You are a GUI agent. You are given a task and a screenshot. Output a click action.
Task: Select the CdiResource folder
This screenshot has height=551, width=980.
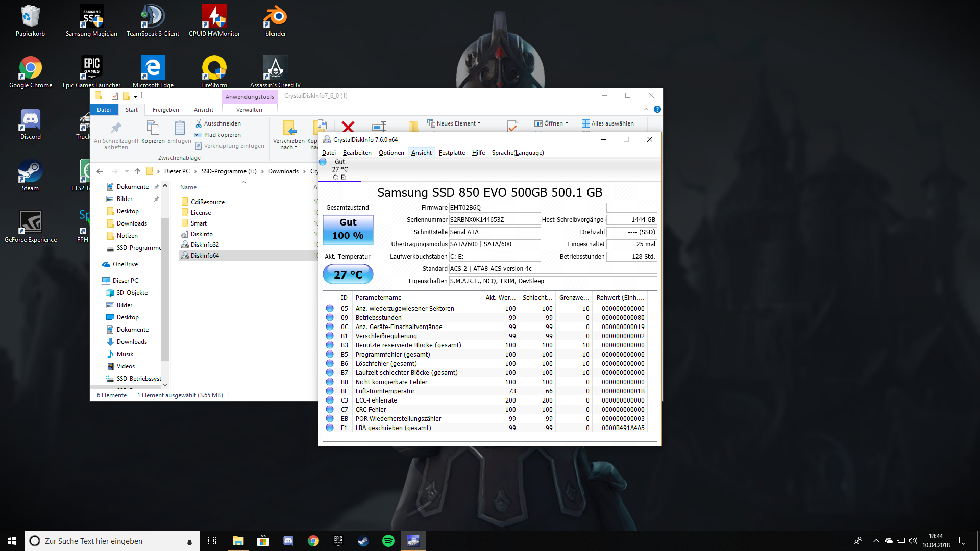click(207, 202)
